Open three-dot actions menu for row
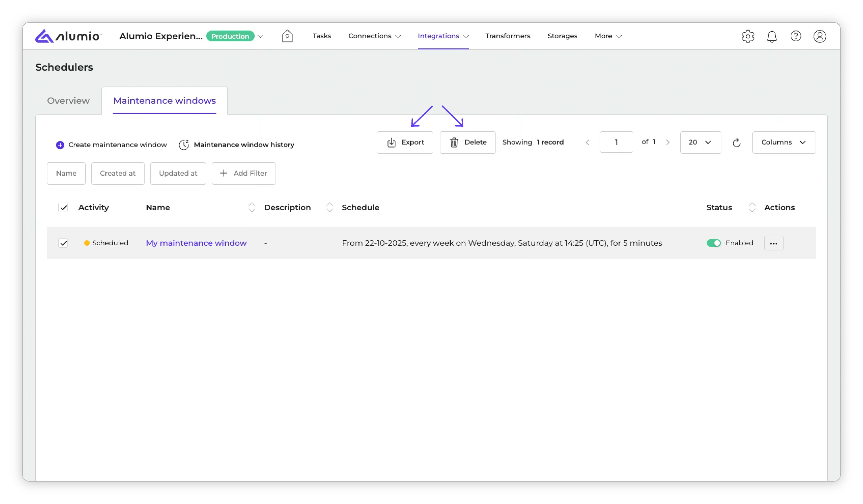This screenshot has width=863, height=504. (773, 243)
